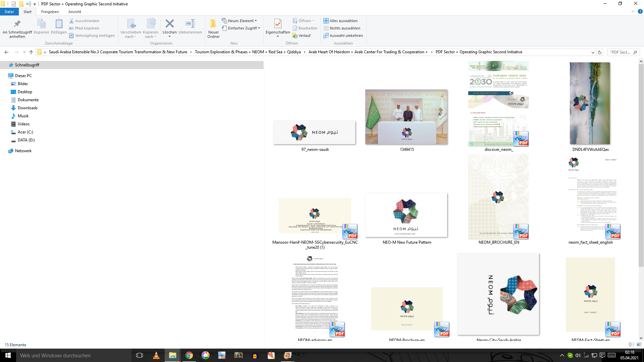The width and height of the screenshot is (644, 362).
Task: Pin to quick access (An Schnellzugriff anheften)
Action: 17,28
